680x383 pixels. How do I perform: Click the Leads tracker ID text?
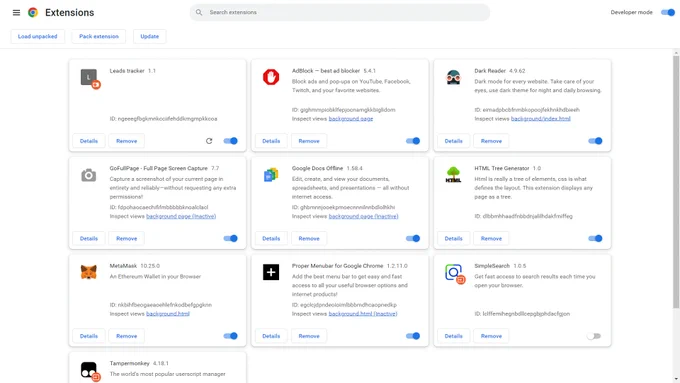click(x=163, y=119)
